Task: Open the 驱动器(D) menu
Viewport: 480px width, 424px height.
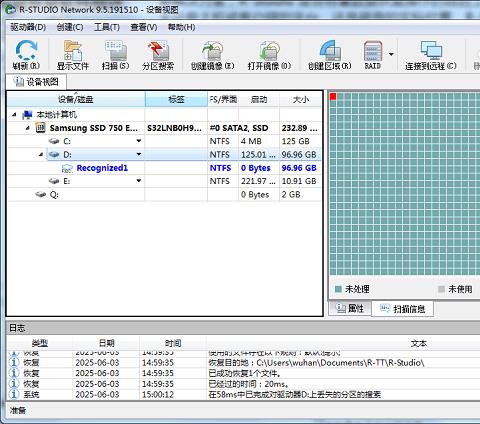Action: [x=28, y=27]
